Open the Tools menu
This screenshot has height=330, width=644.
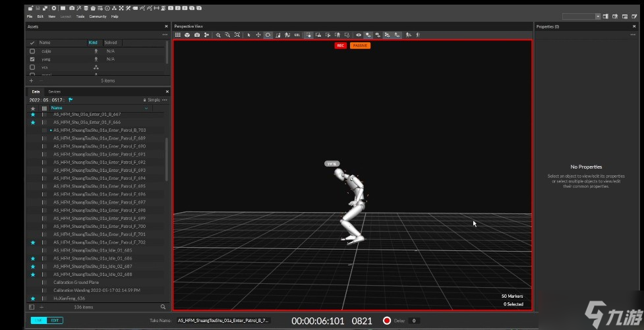(80, 16)
